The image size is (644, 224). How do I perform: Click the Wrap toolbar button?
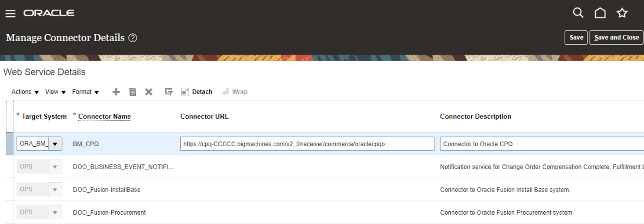click(235, 92)
